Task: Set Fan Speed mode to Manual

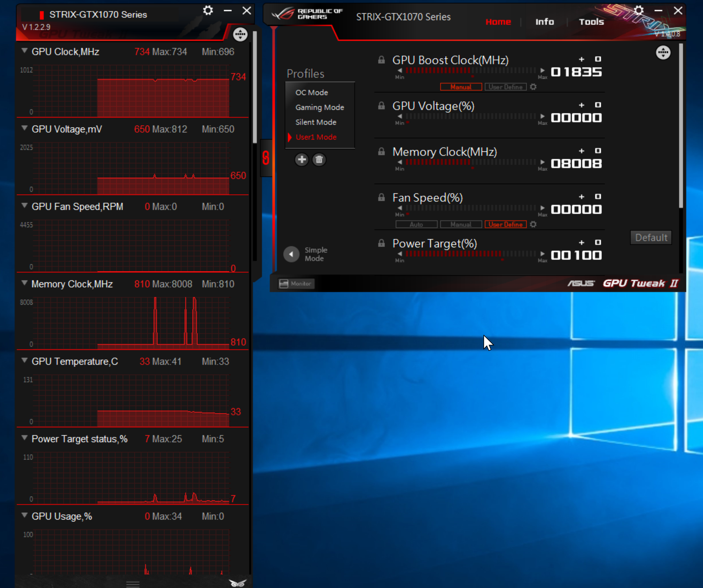Action: (x=461, y=225)
